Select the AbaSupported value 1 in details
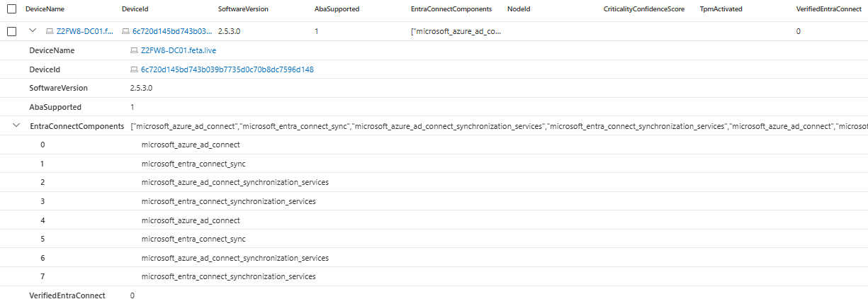868x299 pixels. [x=133, y=108]
